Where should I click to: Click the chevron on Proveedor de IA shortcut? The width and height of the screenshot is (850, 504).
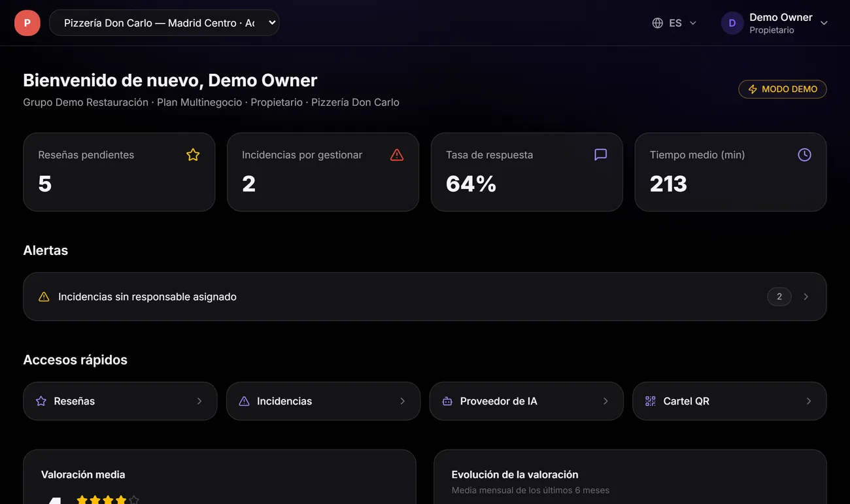[606, 401]
